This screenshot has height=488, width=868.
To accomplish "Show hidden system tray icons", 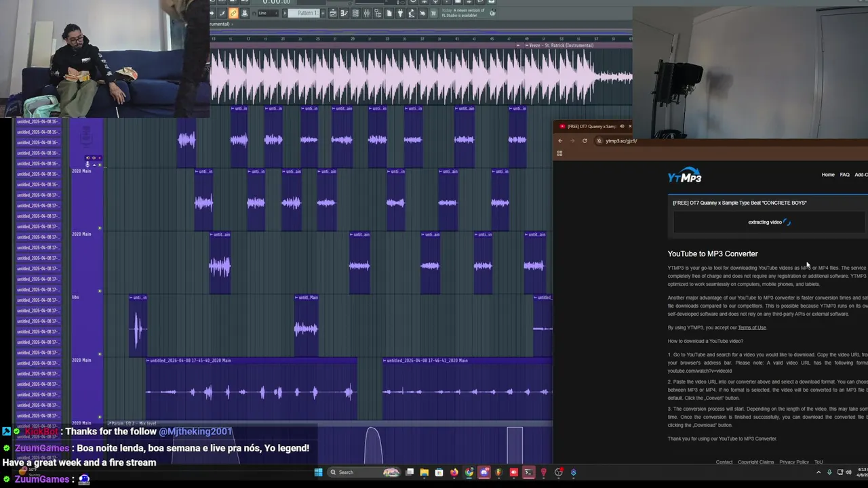I will tap(818, 472).
